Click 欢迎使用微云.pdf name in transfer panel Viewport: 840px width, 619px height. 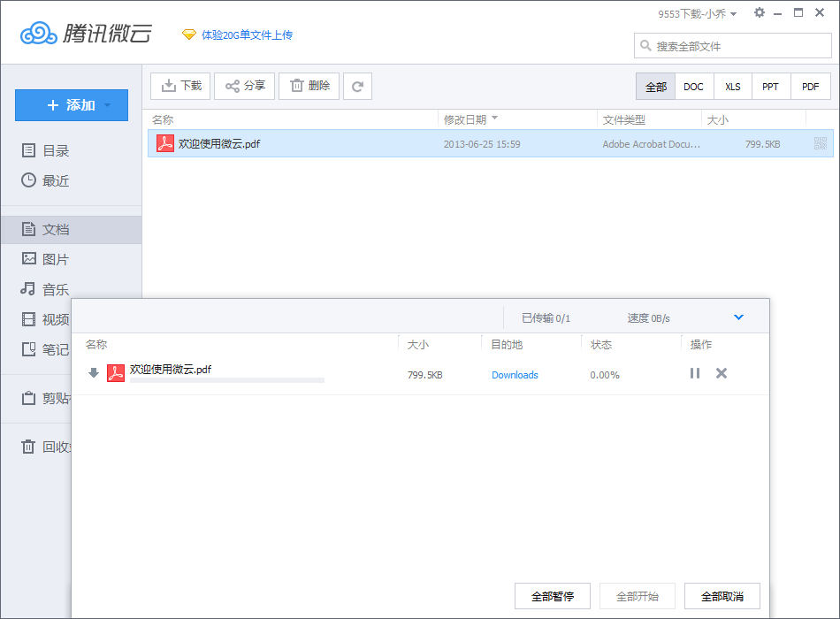(x=171, y=370)
